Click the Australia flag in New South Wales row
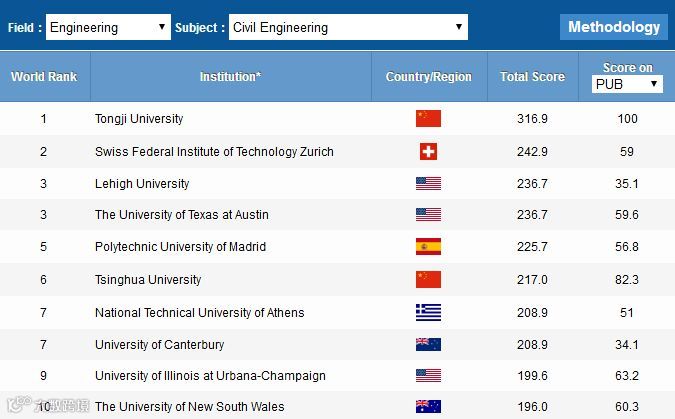 coord(428,407)
